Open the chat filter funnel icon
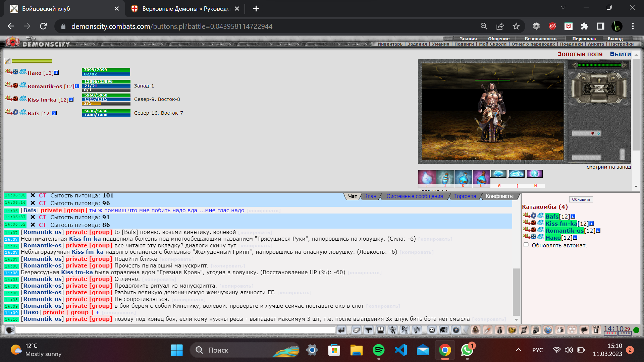644x362 pixels. tap(369, 330)
